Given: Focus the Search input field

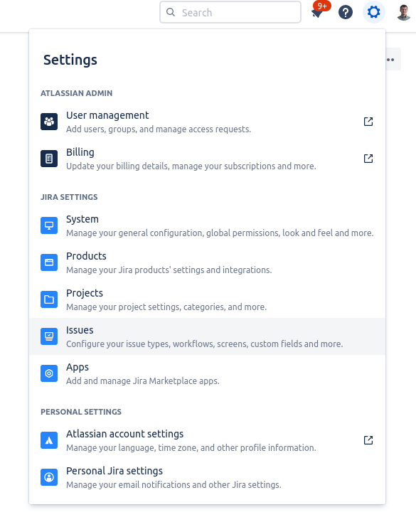Looking at the screenshot, I should (x=230, y=13).
